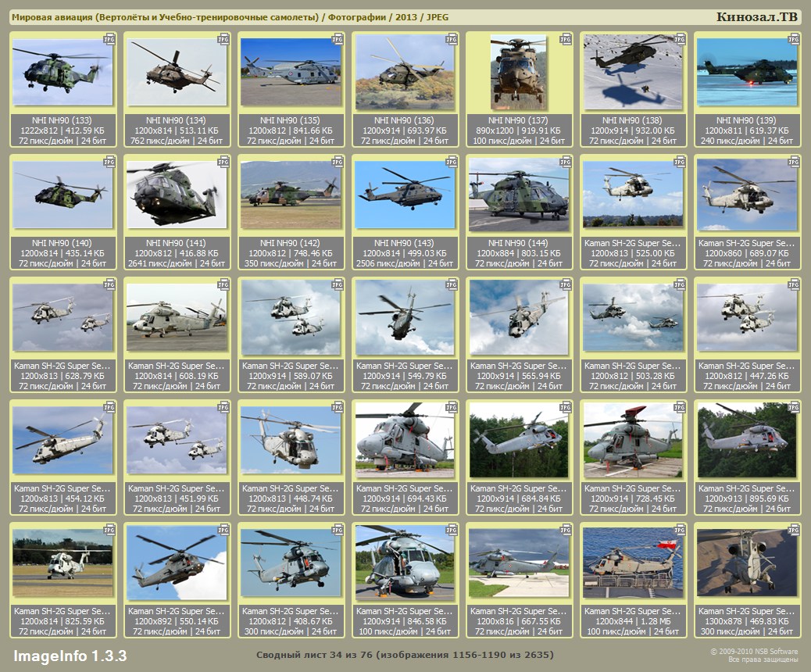
Task: Click the JPG badge on the 608.19 КБ Kaman image
Action: click(223, 284)
